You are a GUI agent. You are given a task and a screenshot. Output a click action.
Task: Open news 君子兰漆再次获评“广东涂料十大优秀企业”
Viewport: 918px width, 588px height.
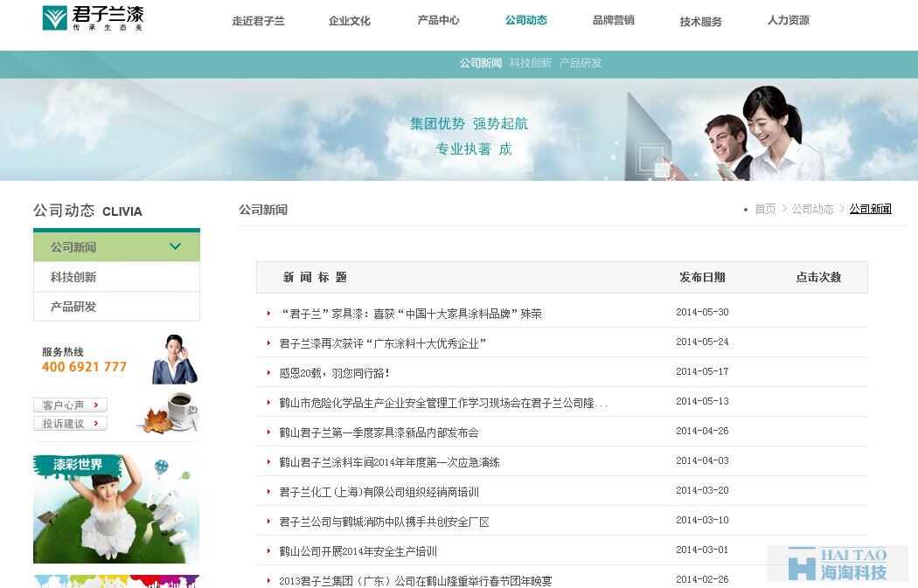382,343
